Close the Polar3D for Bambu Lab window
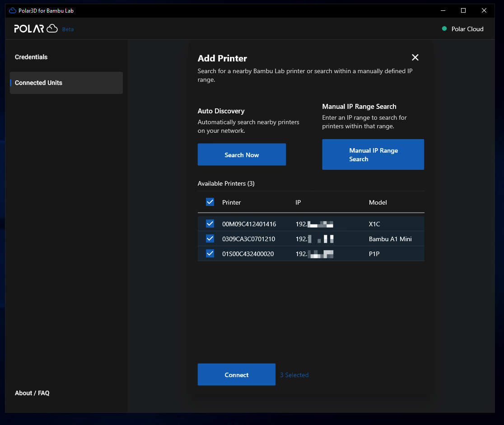The height and width of the screenshot is (425, 504). tap(484, 10)
